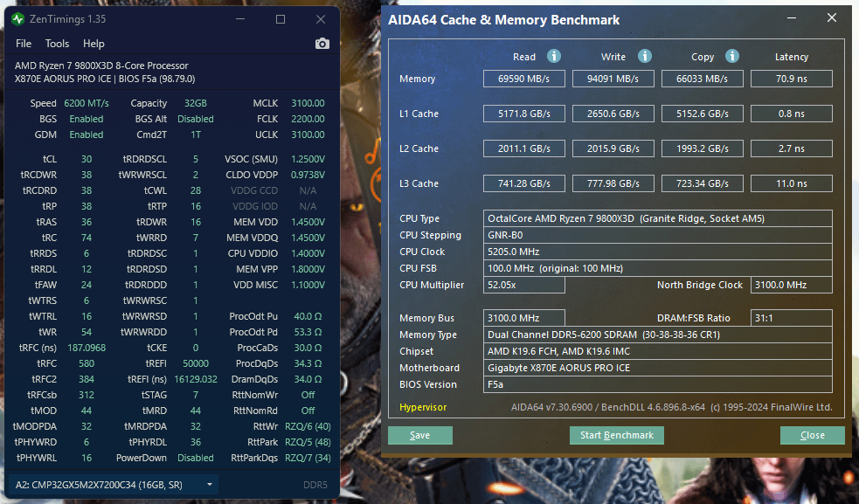Click Speed value 6200 MT/s
Viewport: 859px width, 504px height.
tap(87, 104)
